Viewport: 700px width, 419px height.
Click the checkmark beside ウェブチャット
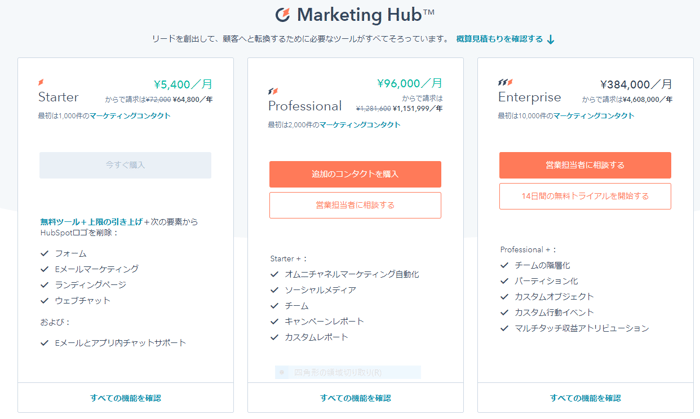coord(44,300)
